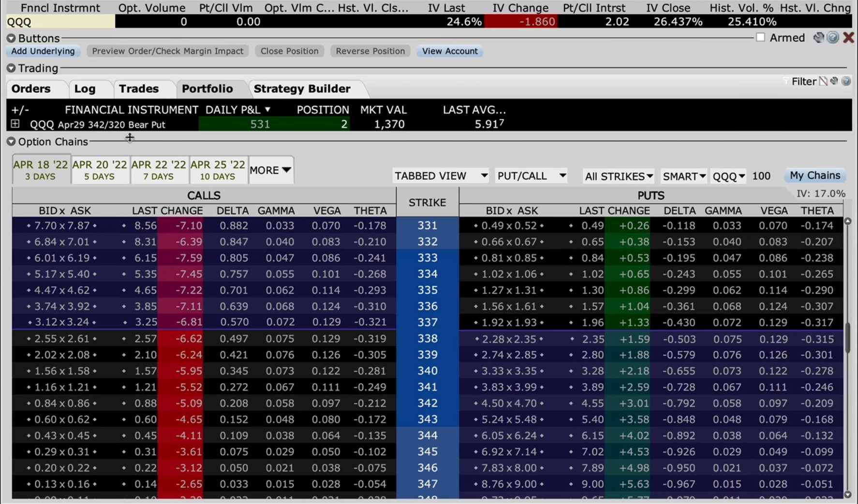Open Buttons panel wrench configuration icon
The width and height of the screenshot is (858, 504).
(x=818, y=38)
